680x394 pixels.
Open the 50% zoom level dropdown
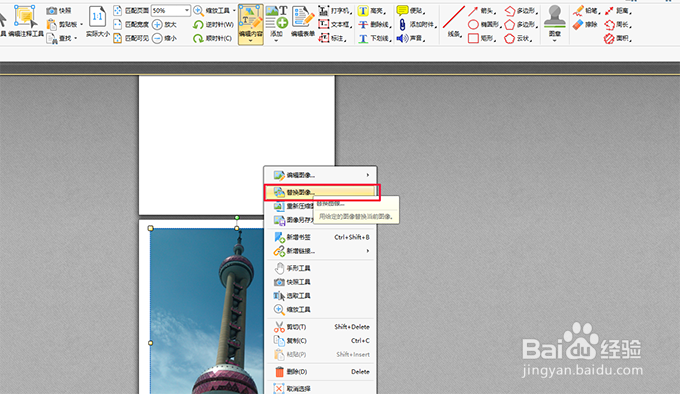187,10
